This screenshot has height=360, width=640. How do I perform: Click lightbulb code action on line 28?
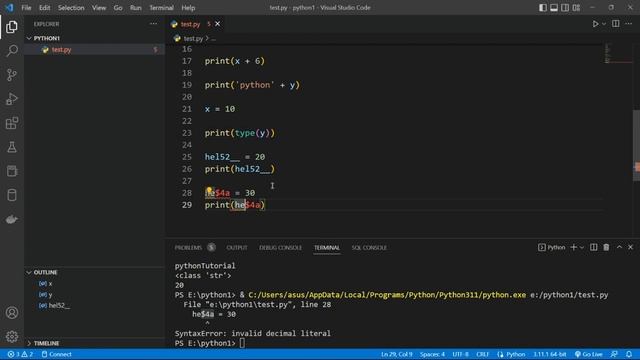point(209,190)
